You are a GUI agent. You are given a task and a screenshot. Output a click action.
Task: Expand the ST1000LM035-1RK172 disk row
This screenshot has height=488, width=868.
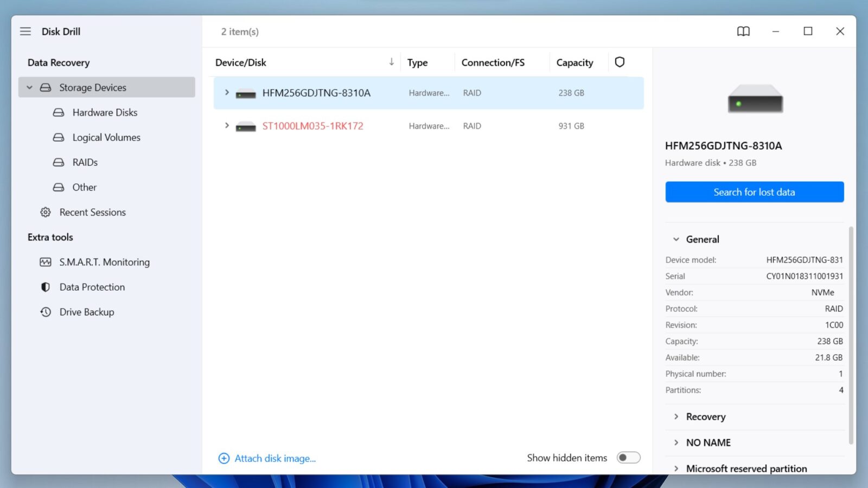coord(226,126)
